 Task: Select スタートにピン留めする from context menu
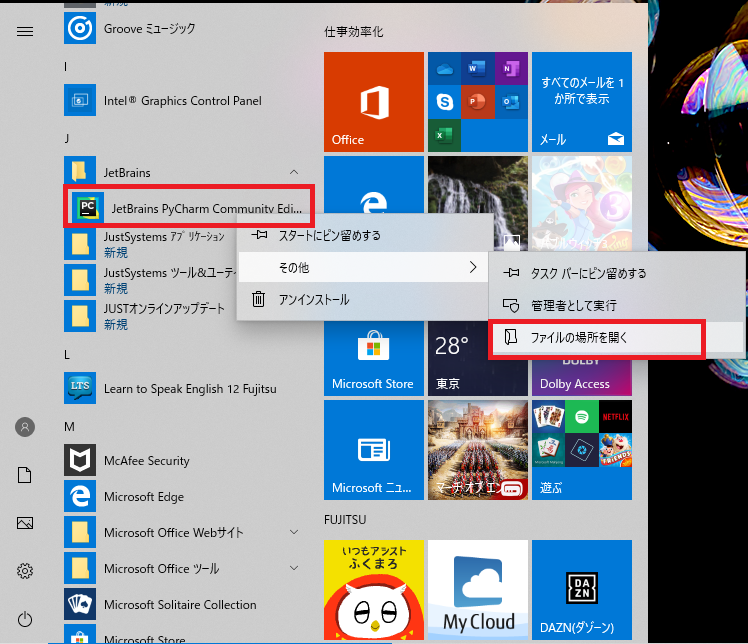(x=365, y=235)
